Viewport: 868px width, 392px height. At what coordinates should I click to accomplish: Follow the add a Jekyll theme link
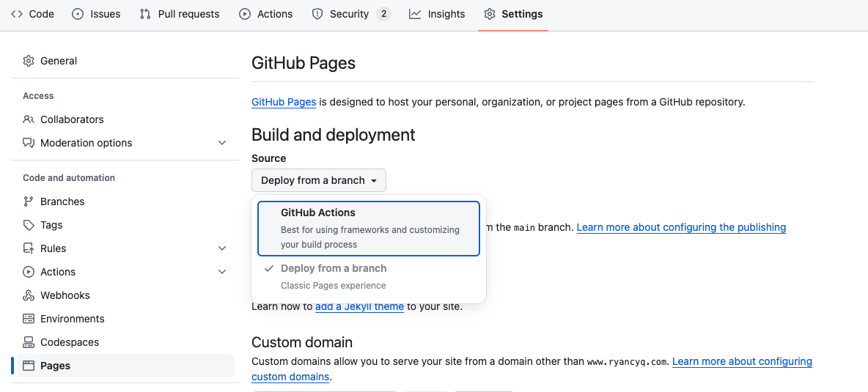pos(359,306)
